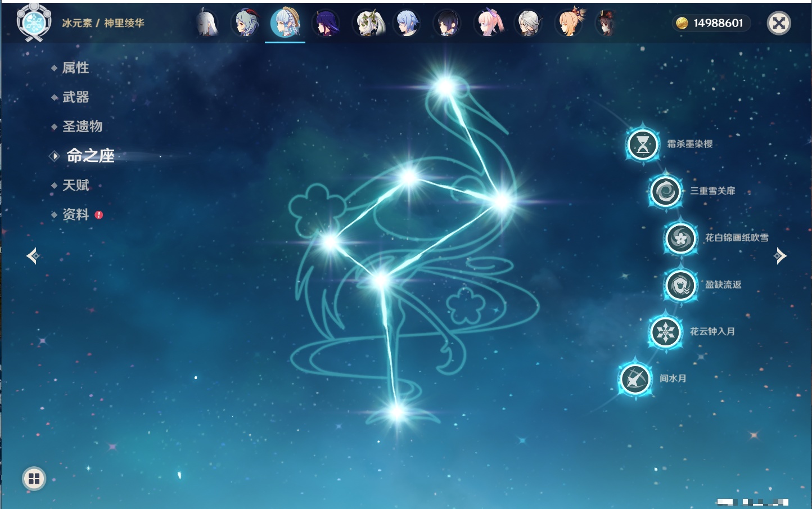The image size is (812, 509).
Task: Open the 武器 weapon tab
Action: pyautogui.click(x=75, y=97)
